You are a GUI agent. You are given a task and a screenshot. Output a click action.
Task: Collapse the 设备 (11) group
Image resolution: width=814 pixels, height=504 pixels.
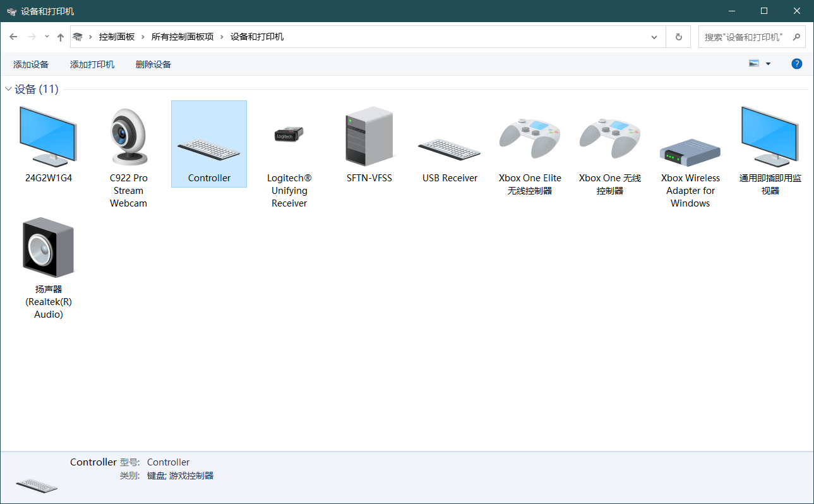coord(8,89)
